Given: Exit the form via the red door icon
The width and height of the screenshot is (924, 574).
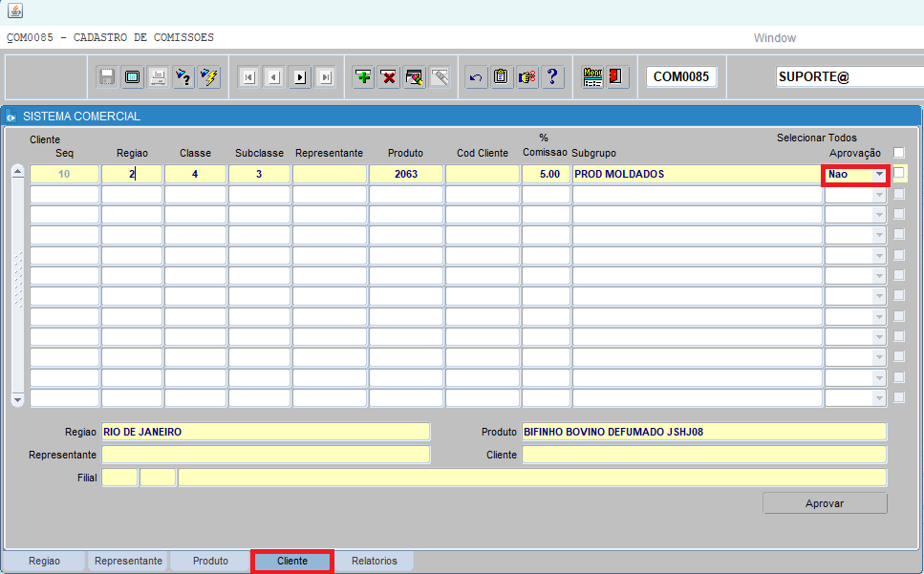Looking at the screenshot, I should 615,77.
